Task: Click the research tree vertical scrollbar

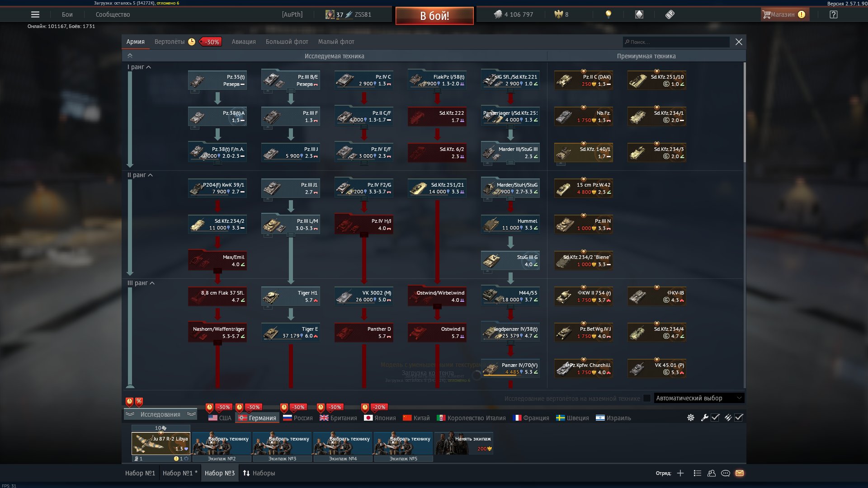Action: point(744,112)
